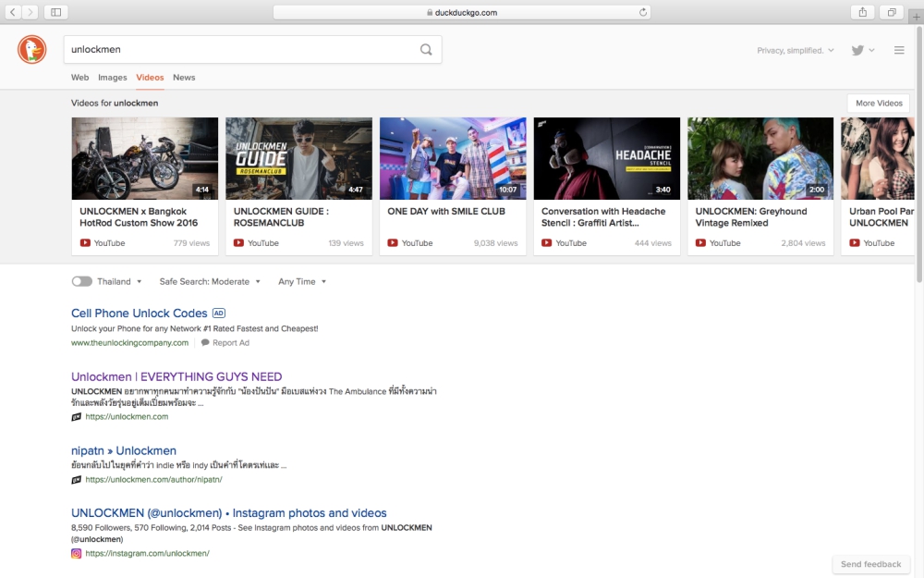Open Safe Search: Moderate dropdown
Image resolution: width=924 pixels, height=578 pixels.
(210, 281)
